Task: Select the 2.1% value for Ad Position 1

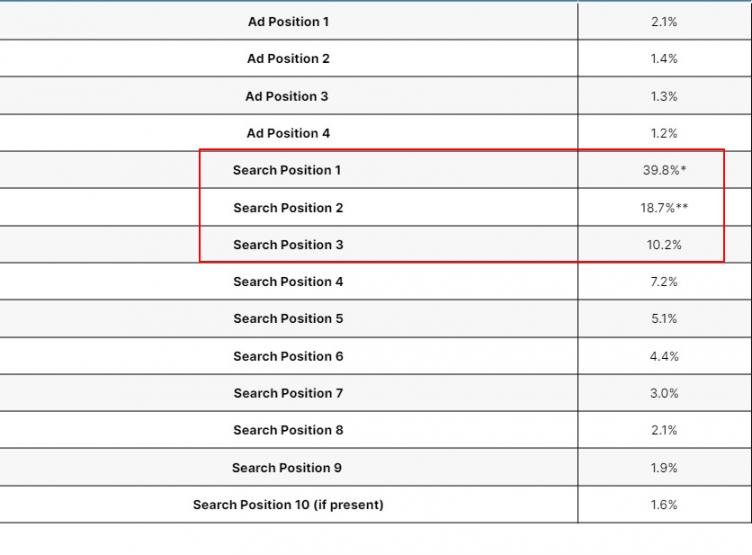Action: coord(664,22)
